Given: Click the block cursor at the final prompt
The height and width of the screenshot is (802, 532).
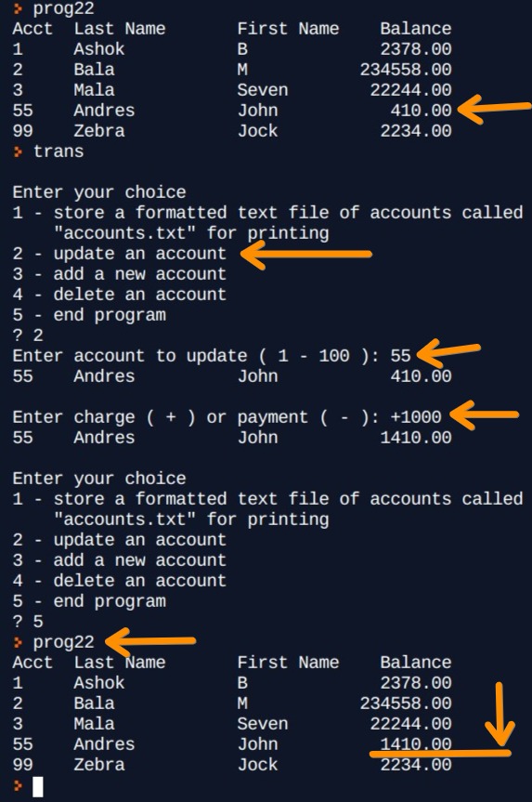Looking at the screenshot, I should (38, 786).
